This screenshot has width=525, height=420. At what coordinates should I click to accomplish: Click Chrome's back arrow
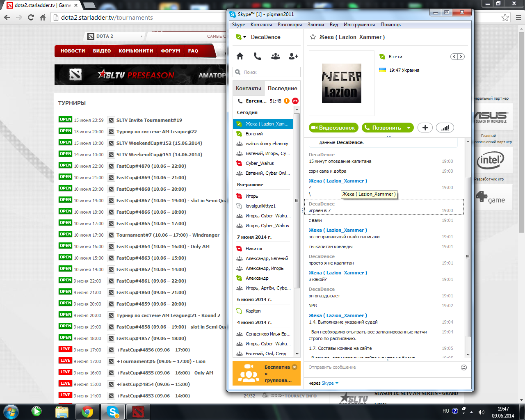coord(7,17)
